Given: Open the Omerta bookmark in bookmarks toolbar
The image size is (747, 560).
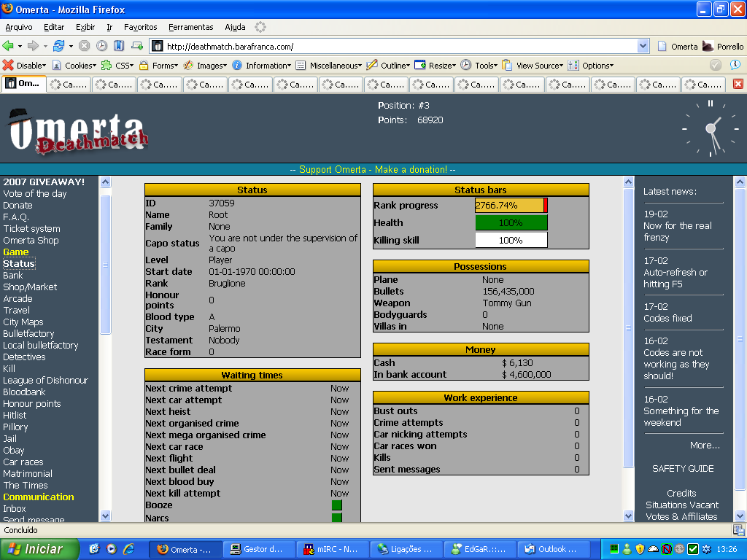Looking at the screenshot, I should pyautogui.click(x=678, y=46).
